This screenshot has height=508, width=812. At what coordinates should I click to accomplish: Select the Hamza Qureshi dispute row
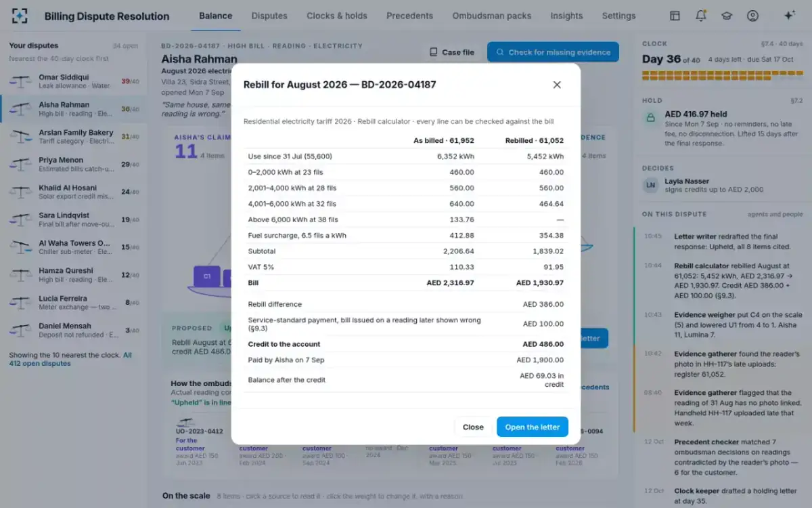pyautogui.click(x=73, y=275)
